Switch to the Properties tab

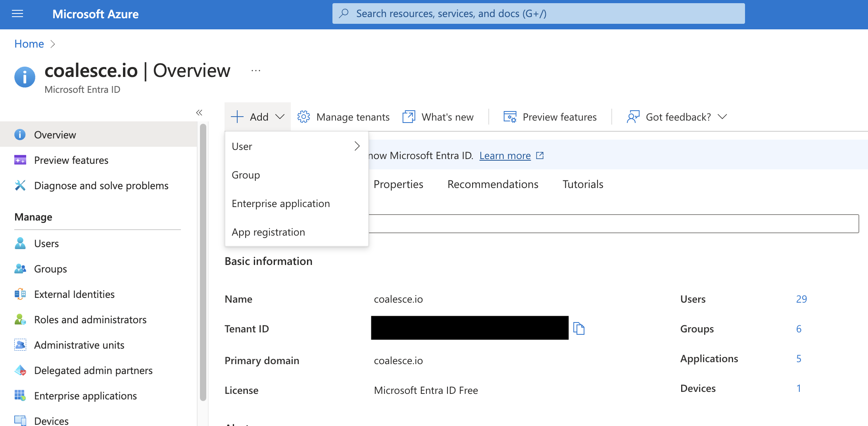398,184
